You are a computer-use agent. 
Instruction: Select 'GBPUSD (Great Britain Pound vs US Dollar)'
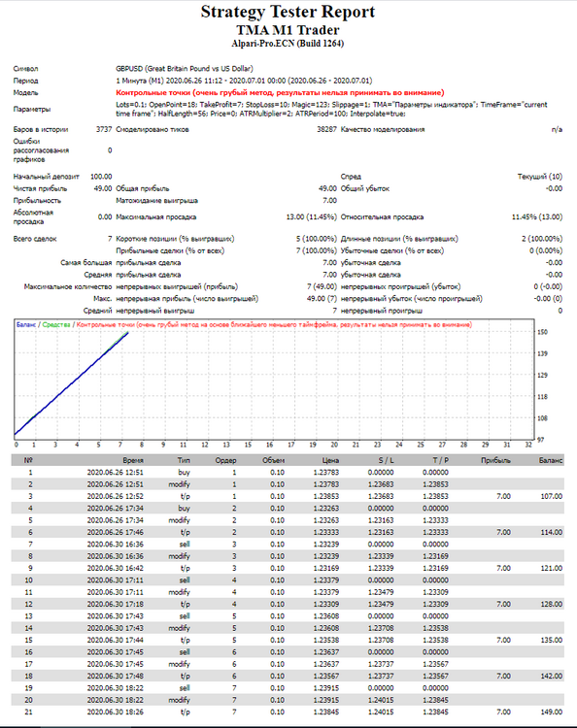click(x=185, y=69)
